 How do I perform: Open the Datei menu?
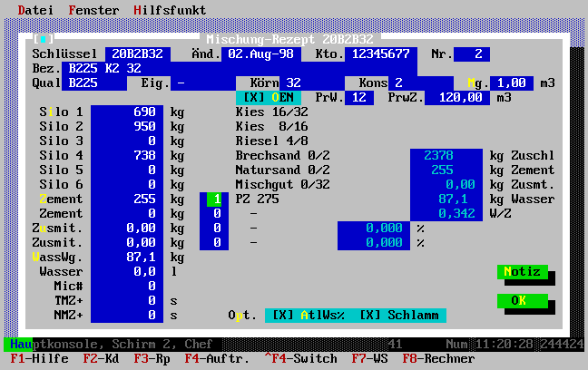(35, 10)
